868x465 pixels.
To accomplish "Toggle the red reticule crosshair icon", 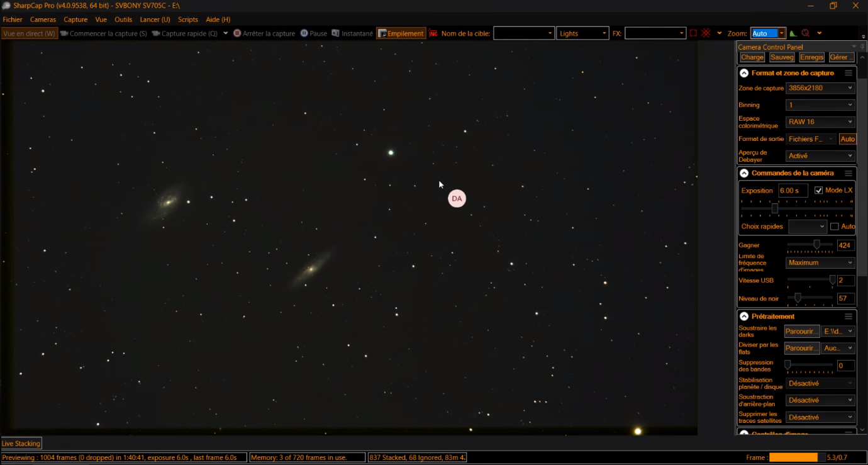I will pyautogui.click(x=706, y=33).
